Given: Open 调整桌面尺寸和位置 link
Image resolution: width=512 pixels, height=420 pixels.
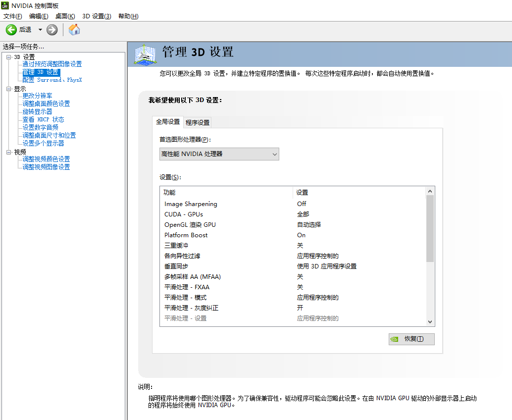Looking at the screenshot, I should (49, 135).
